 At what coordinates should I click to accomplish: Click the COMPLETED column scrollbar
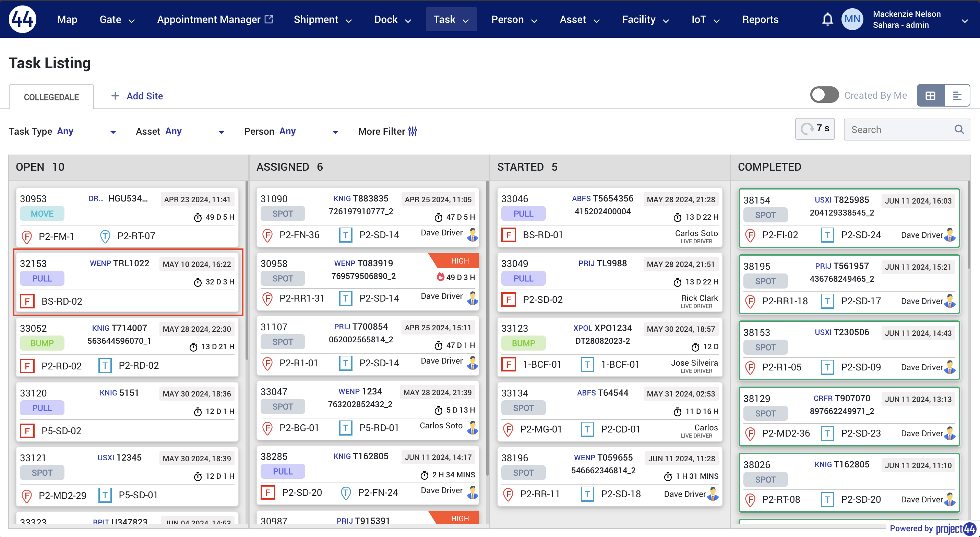click(x=969, y=224)
